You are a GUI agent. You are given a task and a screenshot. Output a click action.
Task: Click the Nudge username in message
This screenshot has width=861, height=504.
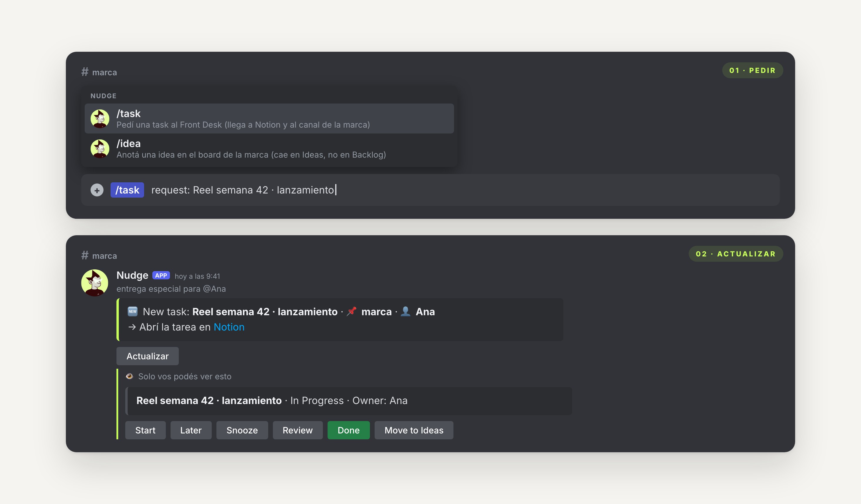point(132,275)
